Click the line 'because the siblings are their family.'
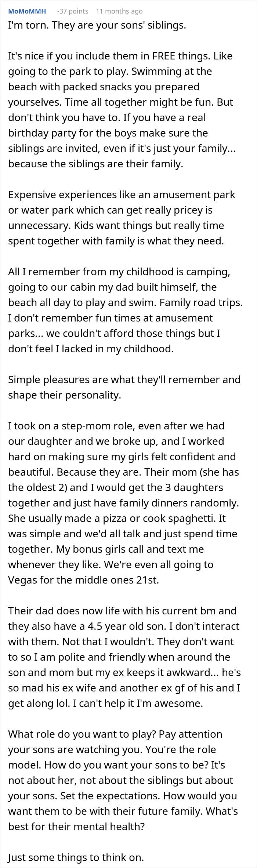Viewport: 257px width, 868px height. coord(95,164)
